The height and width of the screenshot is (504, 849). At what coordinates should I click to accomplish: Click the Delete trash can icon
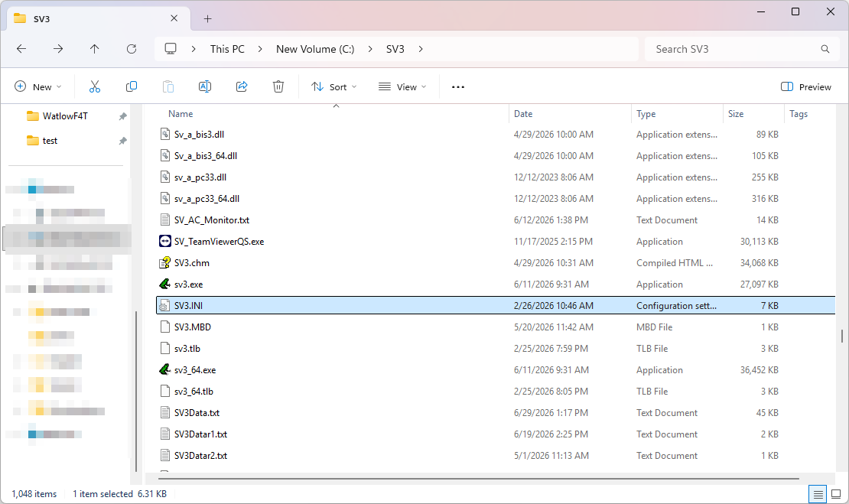[x=278, y=86]
